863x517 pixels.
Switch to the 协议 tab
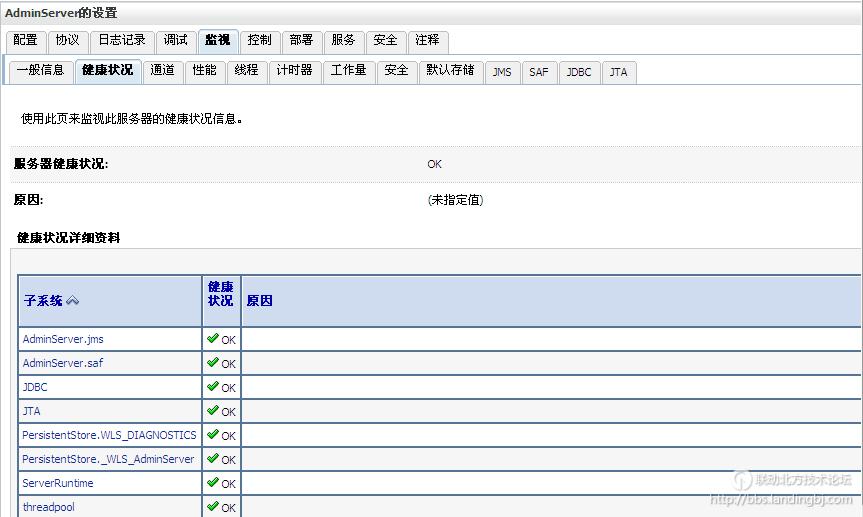68,41
